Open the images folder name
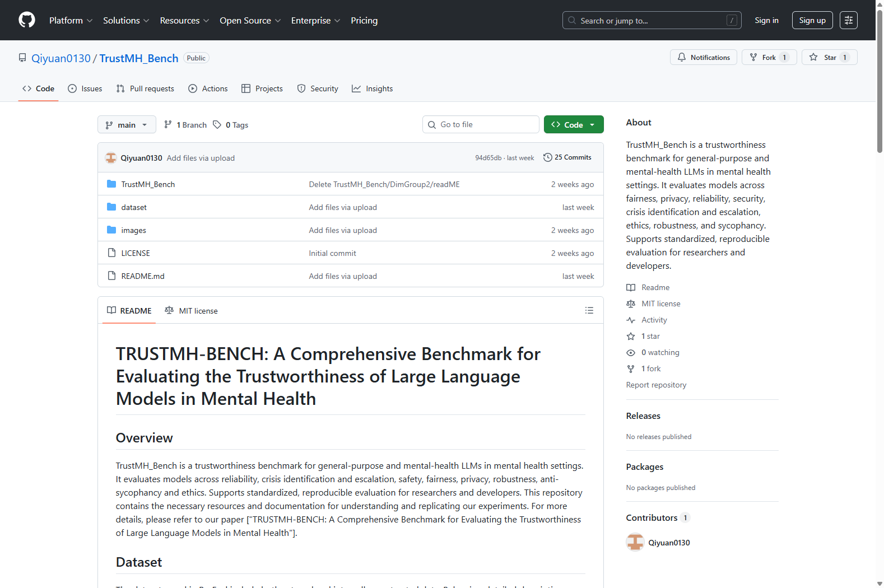This screenshot has height=588, width=884. 133,230
